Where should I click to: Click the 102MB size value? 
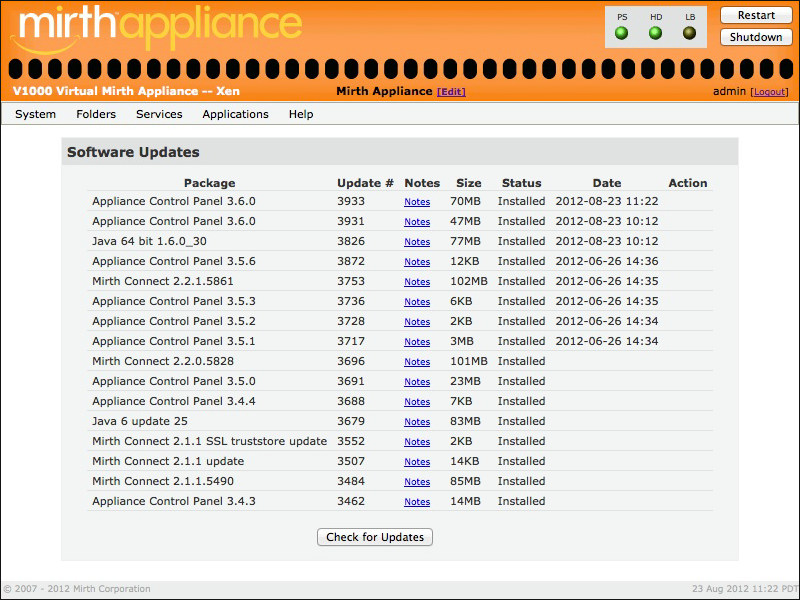pos(468,281)
